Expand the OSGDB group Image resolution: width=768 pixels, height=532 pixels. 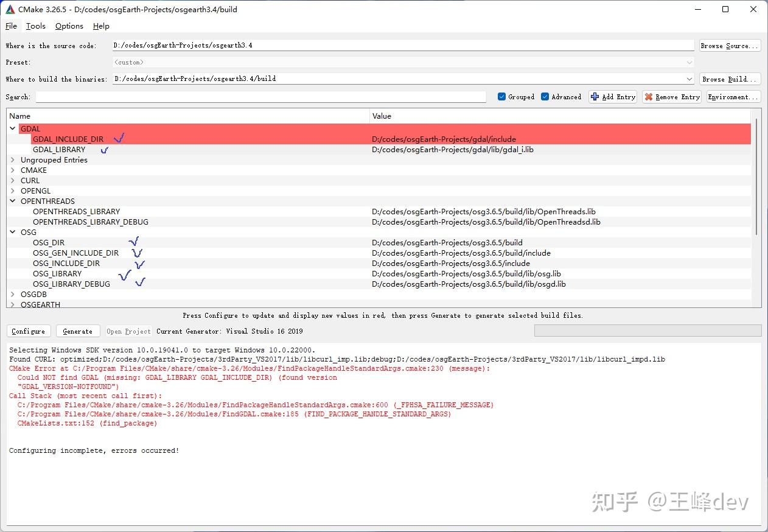tap(13, 294)
